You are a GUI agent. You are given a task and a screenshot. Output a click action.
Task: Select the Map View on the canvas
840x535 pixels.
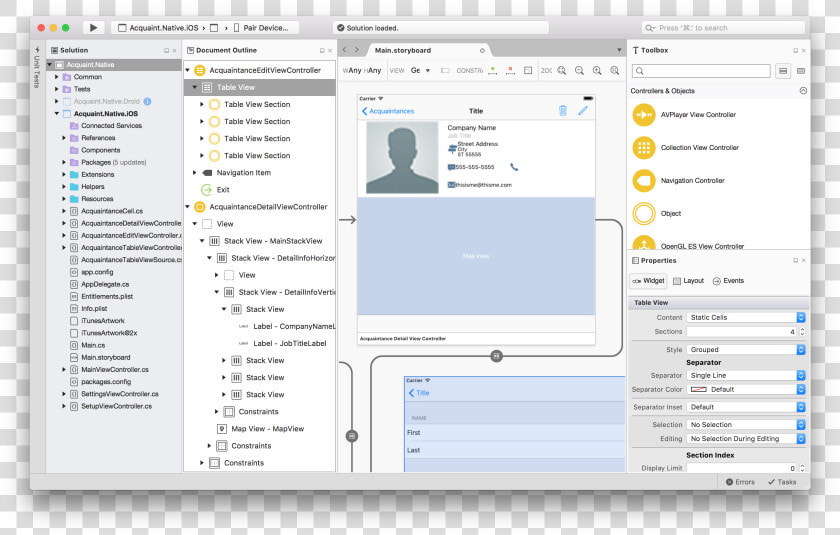coord(476,256)
